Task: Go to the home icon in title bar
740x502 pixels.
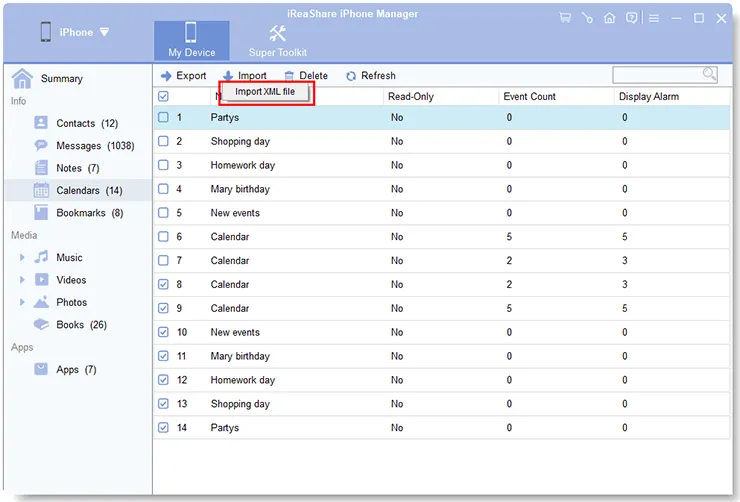Action: [x=609, y=18]
